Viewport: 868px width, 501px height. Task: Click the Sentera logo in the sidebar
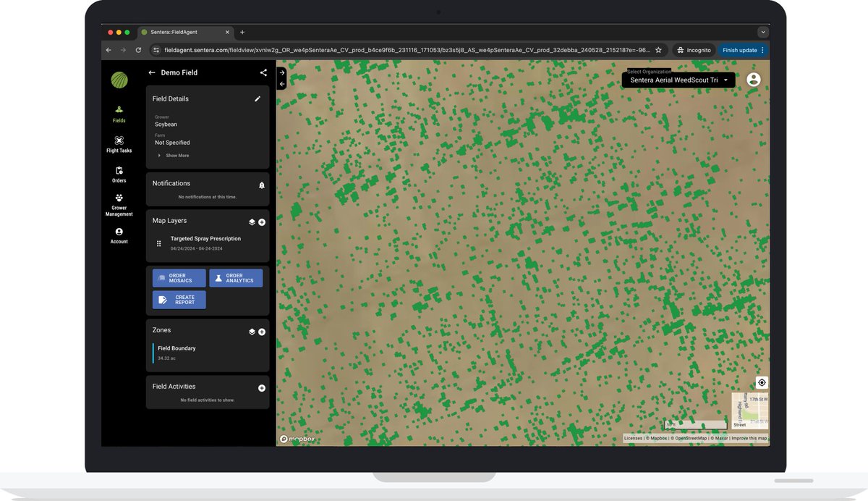119,80
